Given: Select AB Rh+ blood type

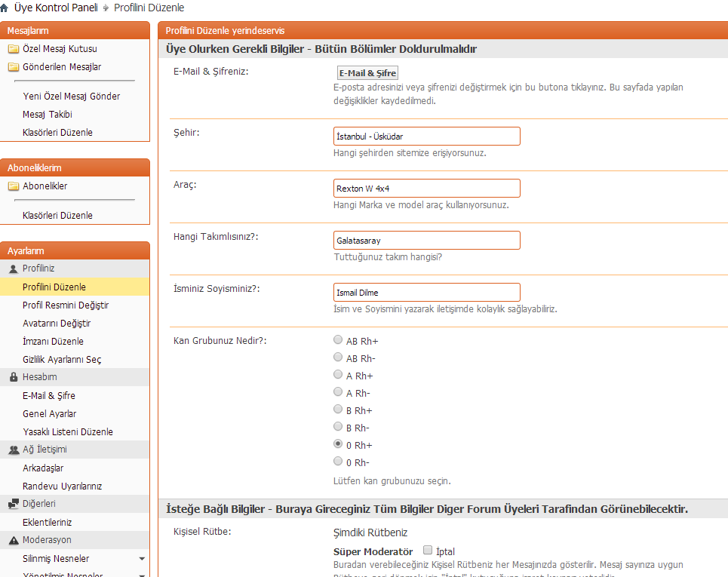Looking at the screenshot, I should pyautogui.click(x=338, y=340).
